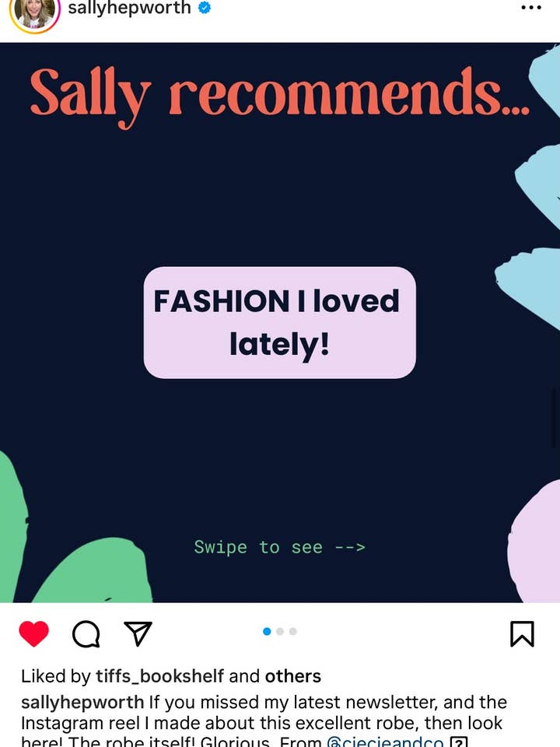Image resolution: width=560 pixels, height=747 pixels.
Task: Open the three-dot more options menu
Action: coord(531,7)
